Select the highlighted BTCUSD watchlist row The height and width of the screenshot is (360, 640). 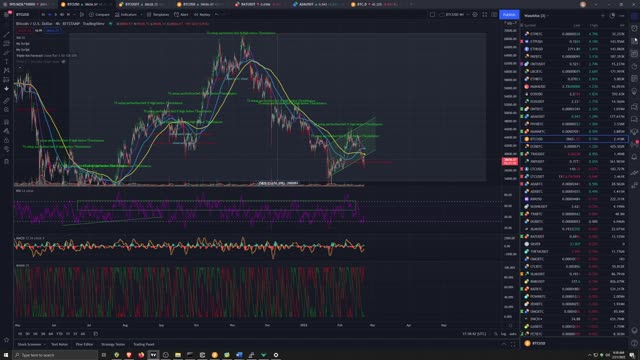click(573, 139)
